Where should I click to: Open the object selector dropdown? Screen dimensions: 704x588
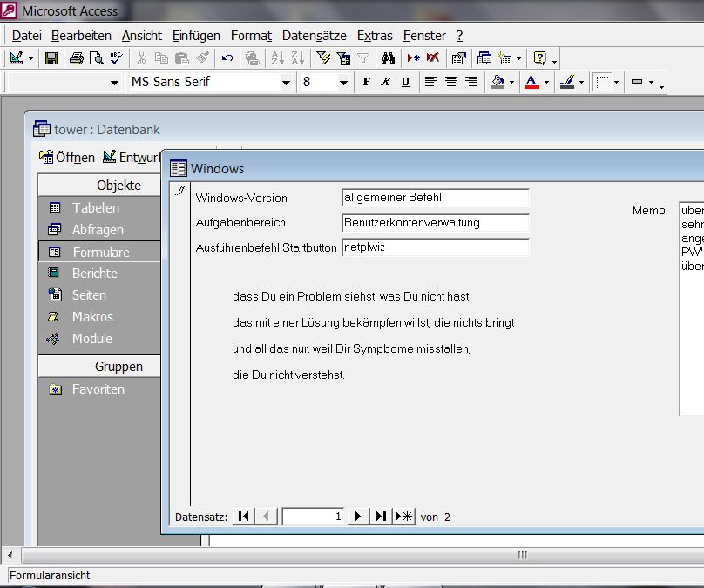(x=114, y=83)
